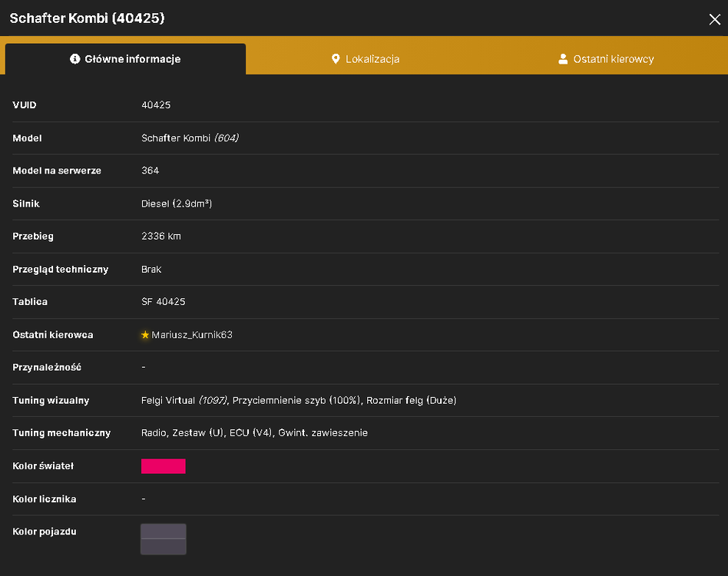Image resolution: width=728 pixels, height=576 pixels.
Task: Click the Przebieg value 2336 km
Action: [x=161, y=237]
